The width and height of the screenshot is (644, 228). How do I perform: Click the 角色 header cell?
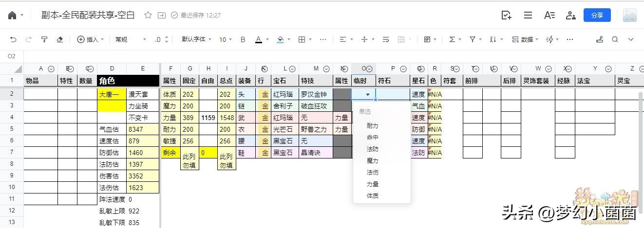128,81
